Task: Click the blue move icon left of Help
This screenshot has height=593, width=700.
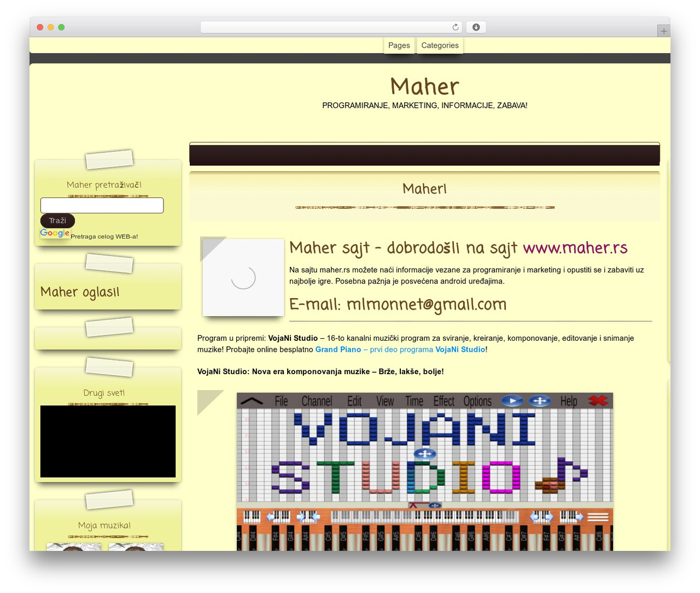Action: click(539, 401)
